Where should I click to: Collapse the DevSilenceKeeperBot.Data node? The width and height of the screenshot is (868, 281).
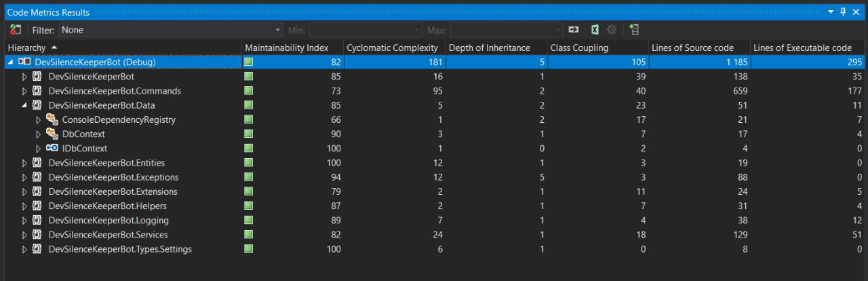pos(24,105)
